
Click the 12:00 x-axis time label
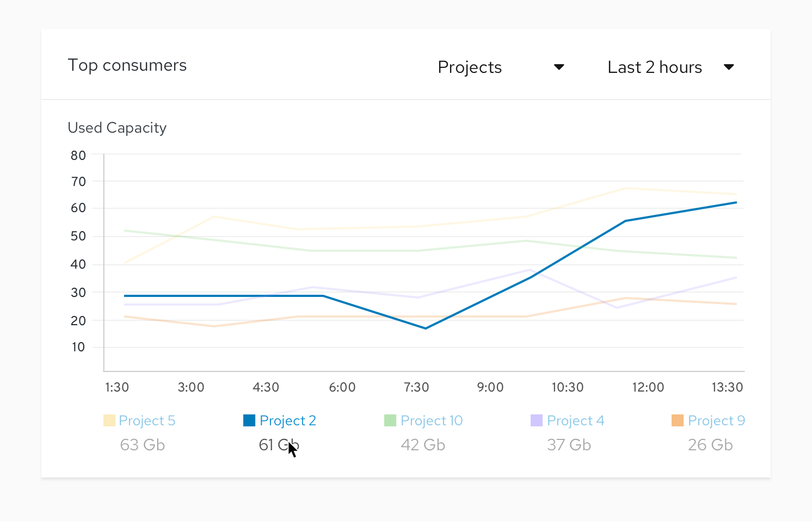pyautogui.click(x=648, y=387)
